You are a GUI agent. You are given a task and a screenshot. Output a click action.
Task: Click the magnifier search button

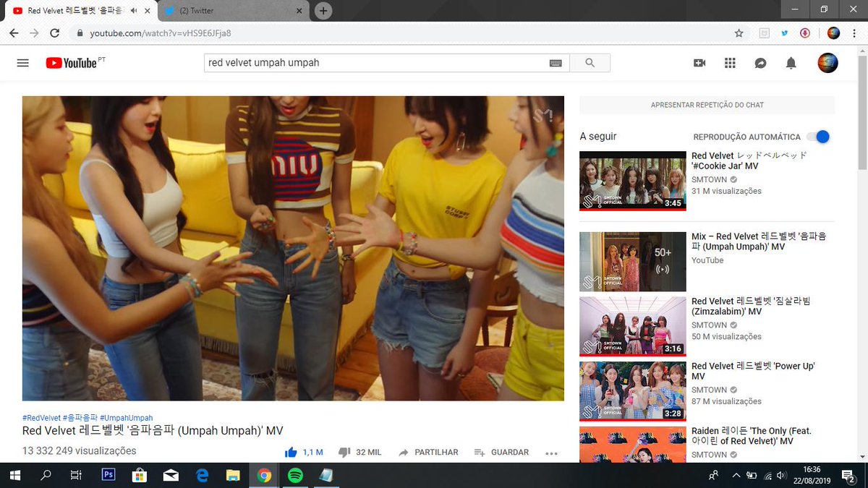click(x=590, y=63)
